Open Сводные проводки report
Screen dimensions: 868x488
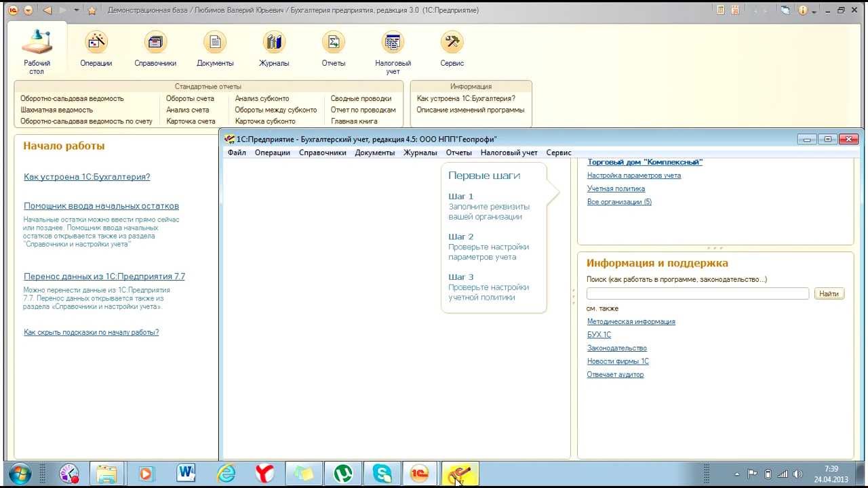pos(361,98)
